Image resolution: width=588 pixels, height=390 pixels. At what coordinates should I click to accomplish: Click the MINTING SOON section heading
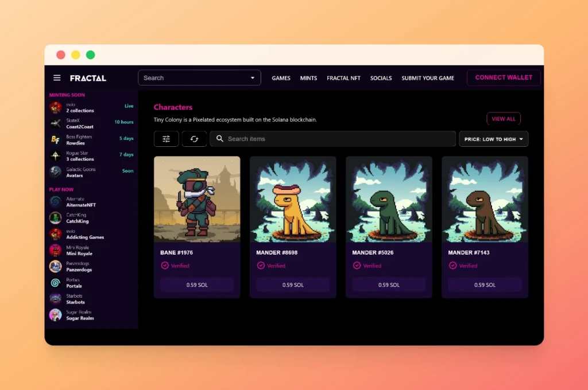(x=67, y=95)
